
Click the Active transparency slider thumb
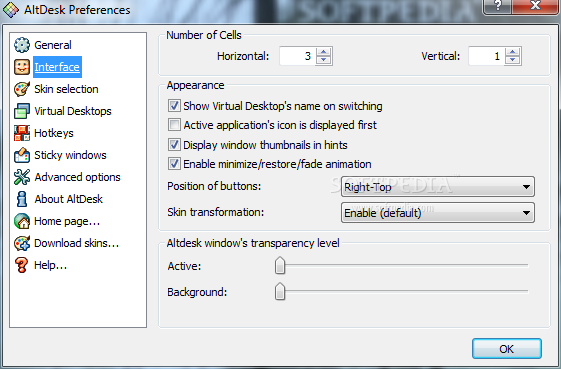click(x=280, y=266)
